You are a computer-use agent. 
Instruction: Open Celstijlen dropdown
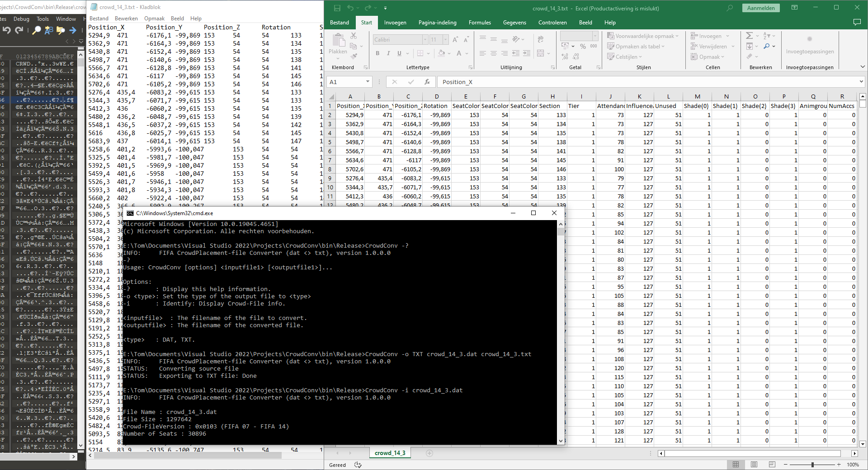625,57
